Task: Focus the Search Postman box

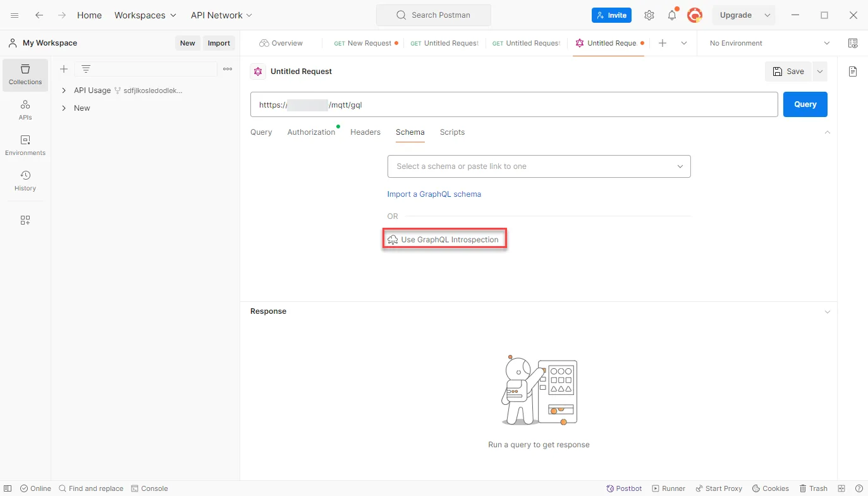Action: 433,15
